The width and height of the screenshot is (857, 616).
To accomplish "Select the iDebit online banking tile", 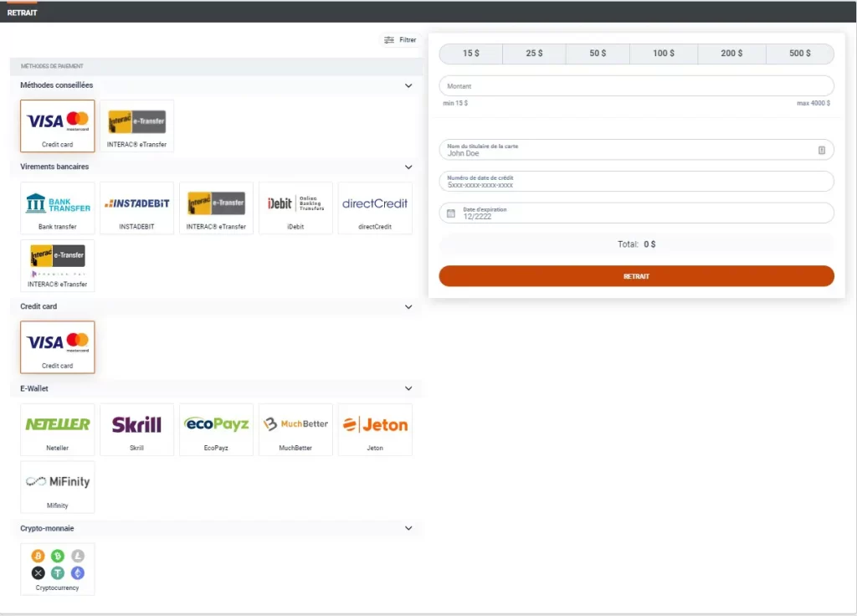I will click(295, 208).
